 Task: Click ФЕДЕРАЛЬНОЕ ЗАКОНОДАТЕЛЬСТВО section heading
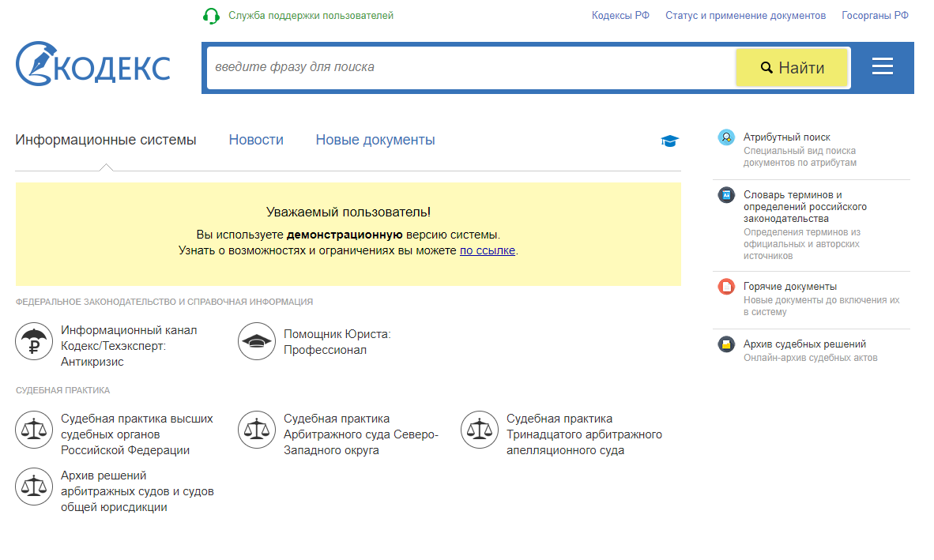click(x=164, y=302)
